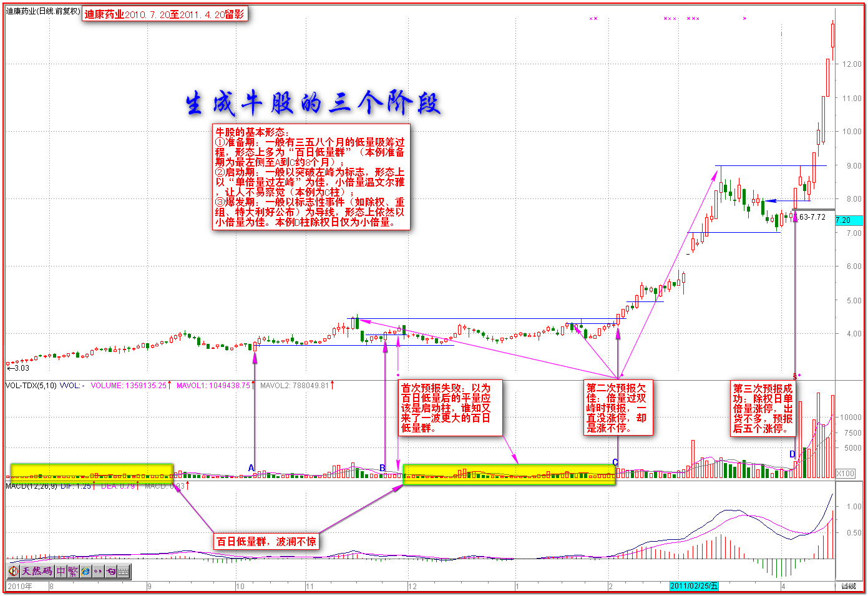This screenshot has width=868, height=596.
Task: Click the 4.00 price axis label
Action: coord(854,334)
